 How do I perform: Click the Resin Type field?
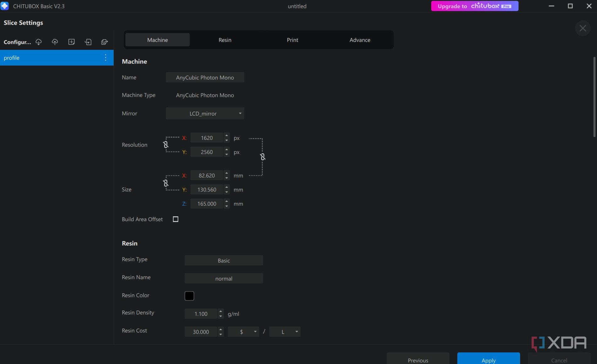pos(224,260)
